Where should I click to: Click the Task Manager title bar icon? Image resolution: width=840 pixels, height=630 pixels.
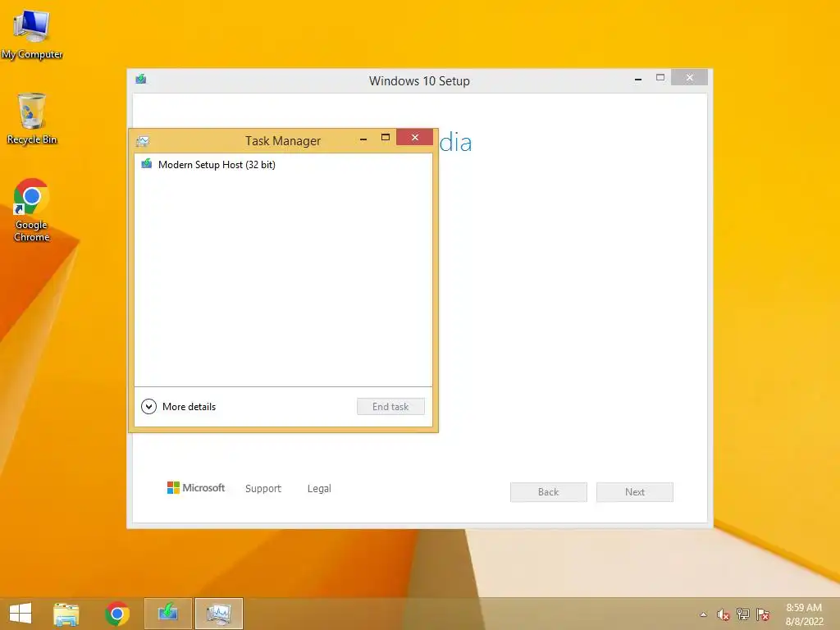(x=143, y=141)
